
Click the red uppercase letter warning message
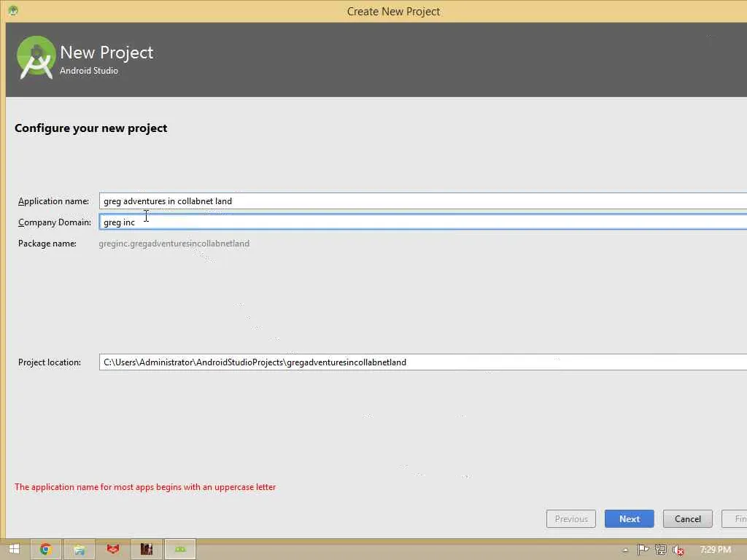click(145, 486)
